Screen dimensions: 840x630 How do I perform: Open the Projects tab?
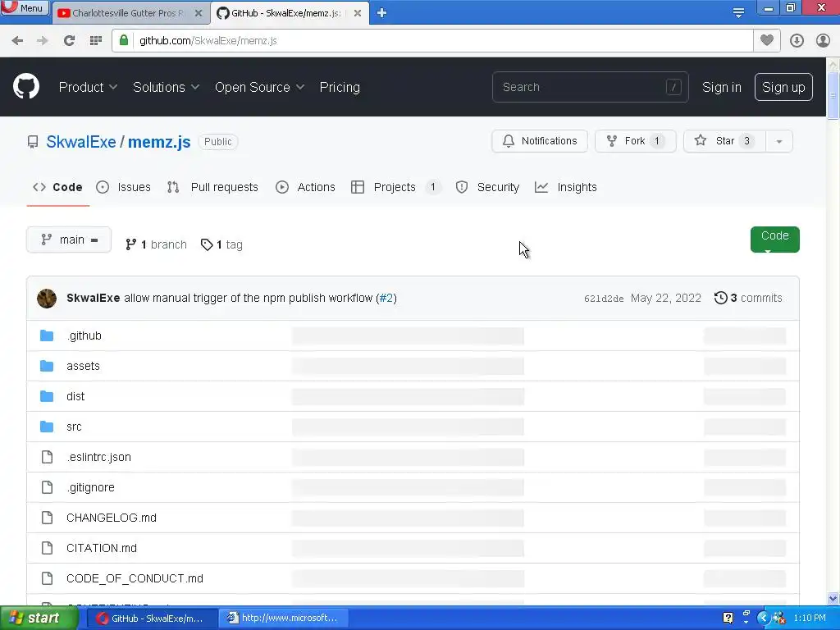click(x=395, y=187)
